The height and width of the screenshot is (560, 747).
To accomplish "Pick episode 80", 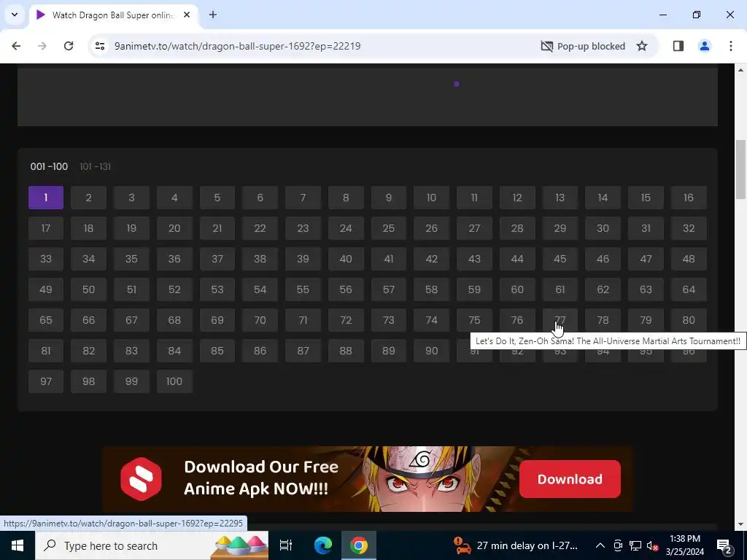I will (x=689, y=320).
